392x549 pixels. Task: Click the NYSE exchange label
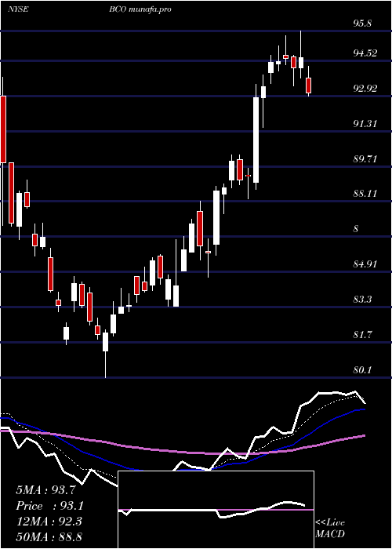click(18, 9)
